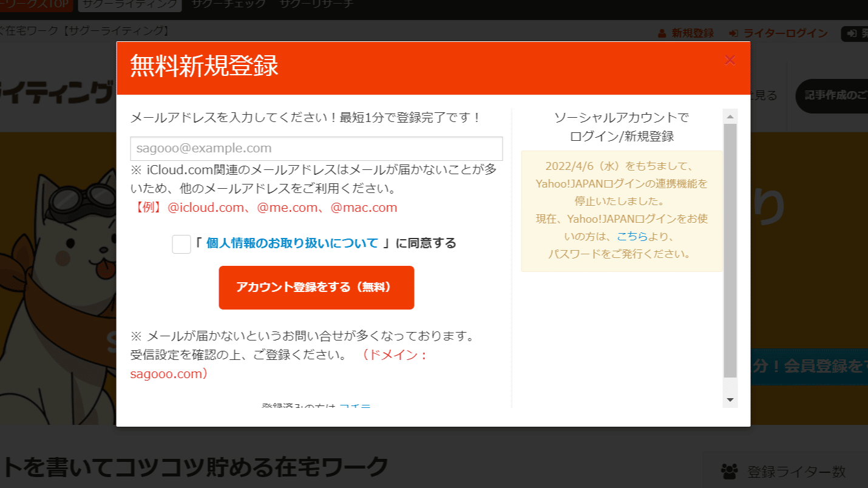
Task: Click the @icloud.com example text
Action: click(205, 208)
